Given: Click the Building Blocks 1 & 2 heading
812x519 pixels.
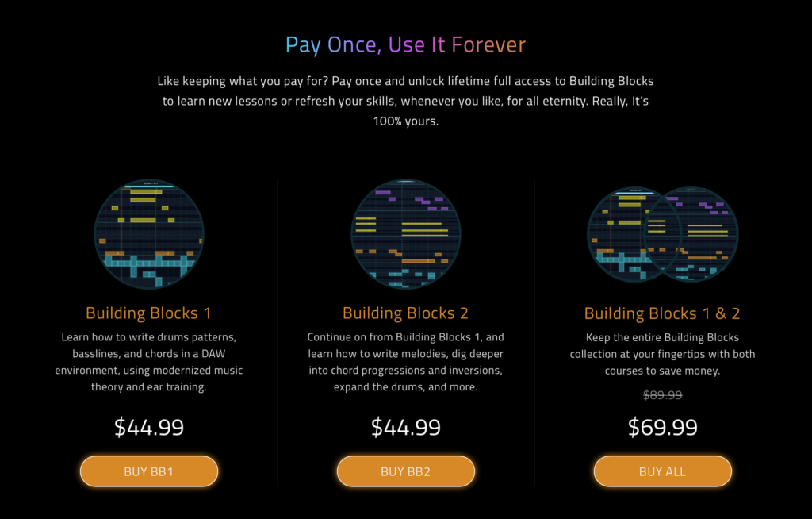Looking at the screenshot, I should pyautogui.click(x=662, y=313).
